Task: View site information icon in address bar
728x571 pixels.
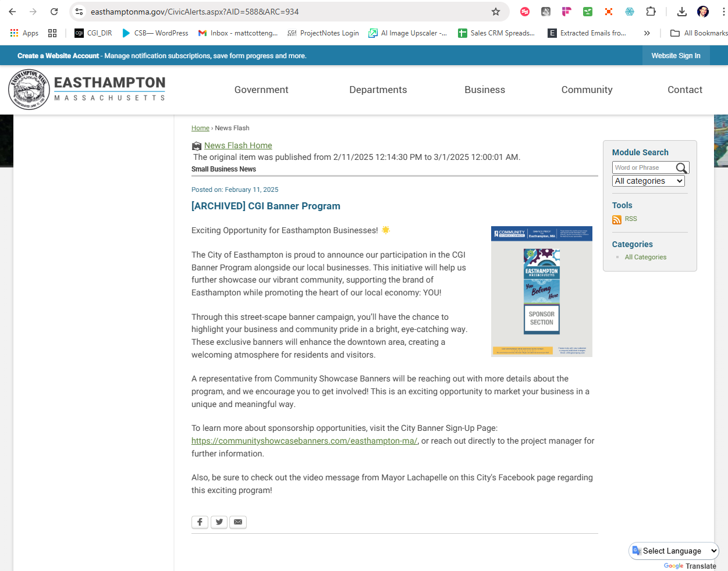Action: pos(80,12)
